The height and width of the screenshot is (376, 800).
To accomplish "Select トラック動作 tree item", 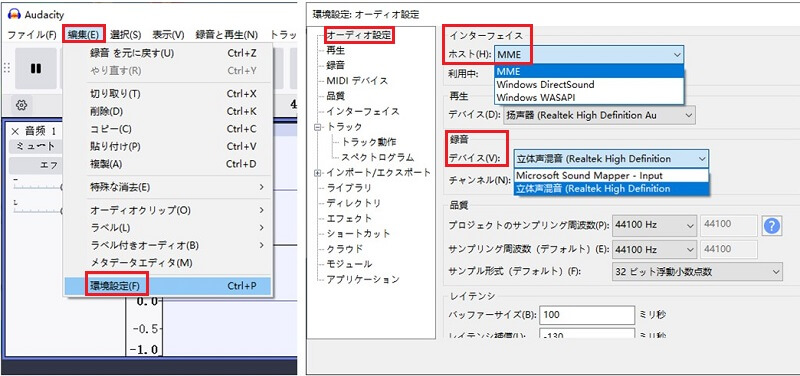I will 369,142.
